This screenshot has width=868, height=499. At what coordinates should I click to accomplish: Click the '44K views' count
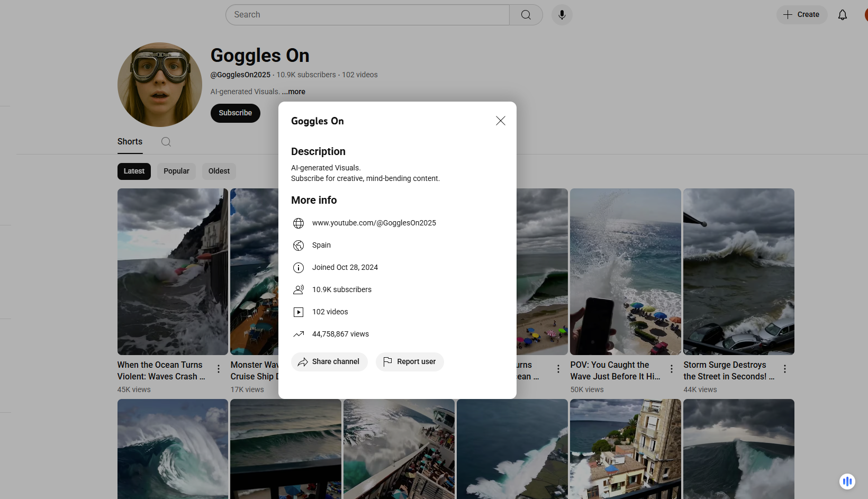700,390
